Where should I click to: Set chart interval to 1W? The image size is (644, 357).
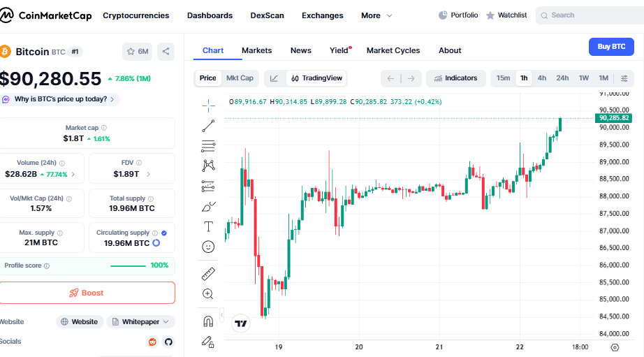click(584, 78)
